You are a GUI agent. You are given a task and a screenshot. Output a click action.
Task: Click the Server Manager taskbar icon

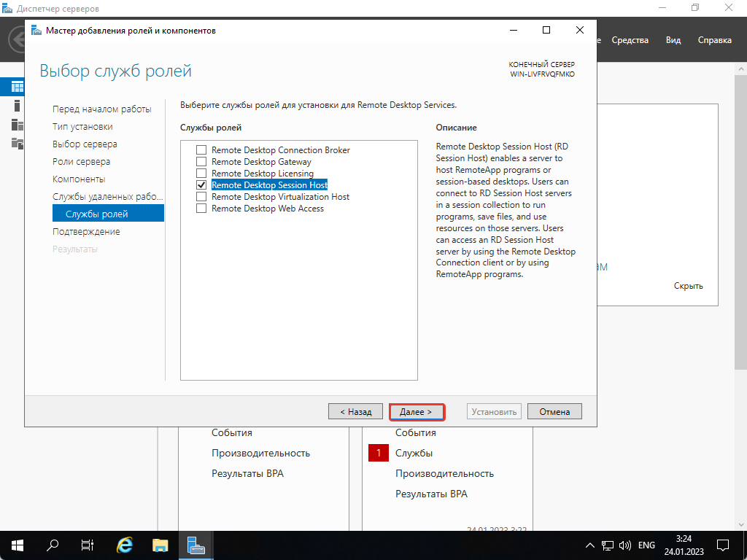[x=196, y=545]
